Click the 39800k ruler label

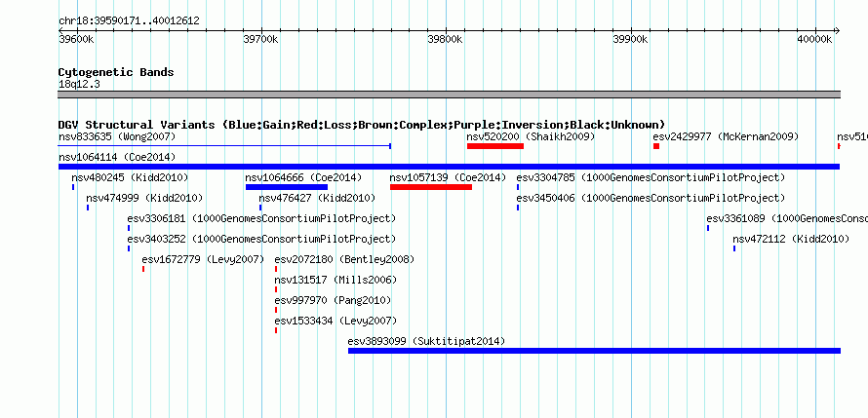445,39
